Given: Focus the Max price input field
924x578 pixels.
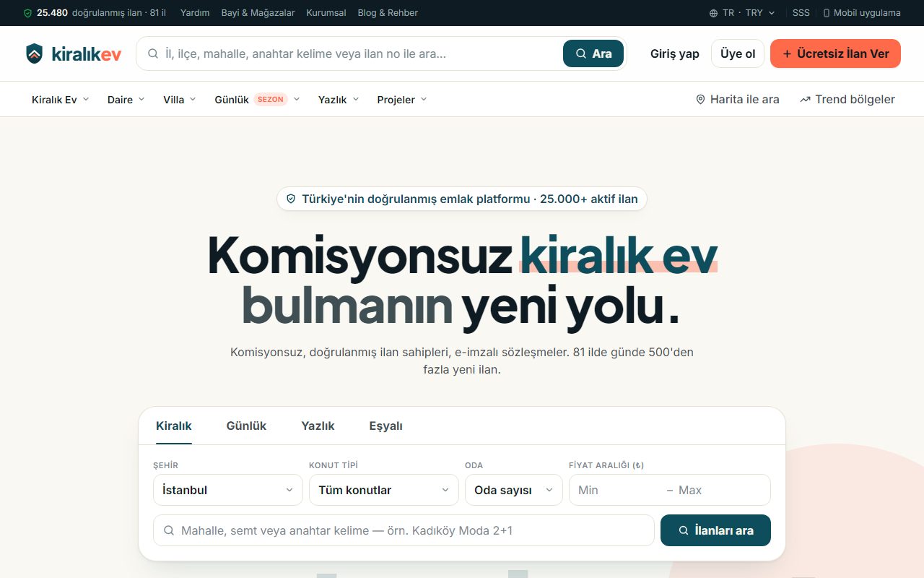Looking at the screenshot, I should (x=719, y=490).
